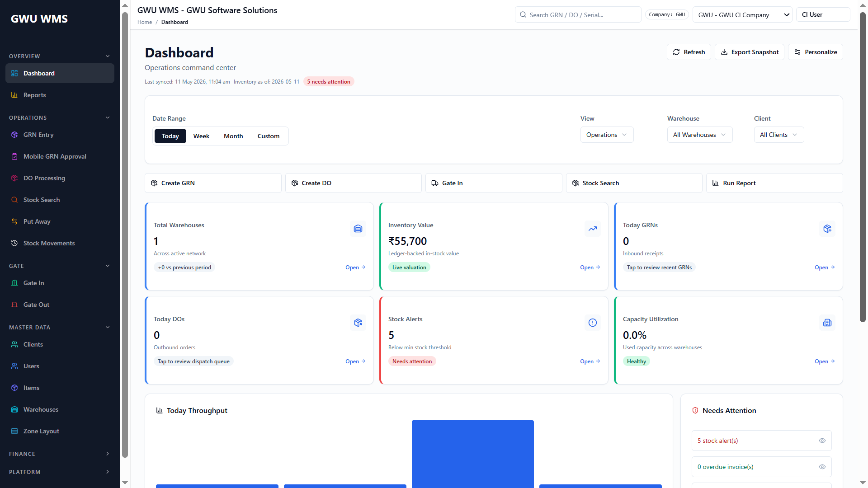Collapse the OPERATIONS sidebar section

click(x=60, y=117)
